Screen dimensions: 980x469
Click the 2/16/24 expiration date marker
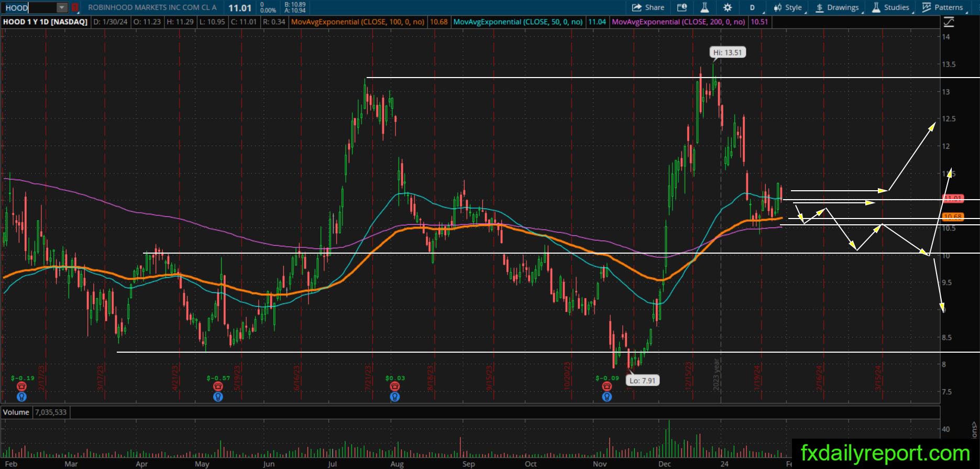[x=820, y=377]
